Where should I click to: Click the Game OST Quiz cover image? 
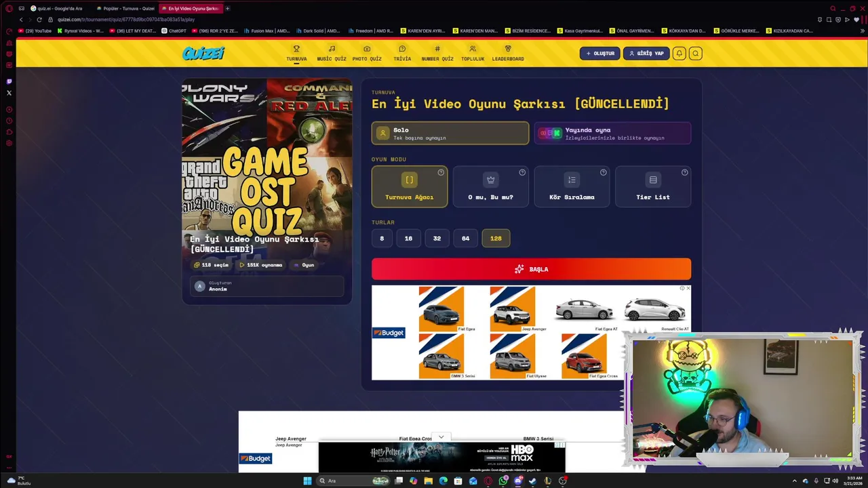click(267, 156)
